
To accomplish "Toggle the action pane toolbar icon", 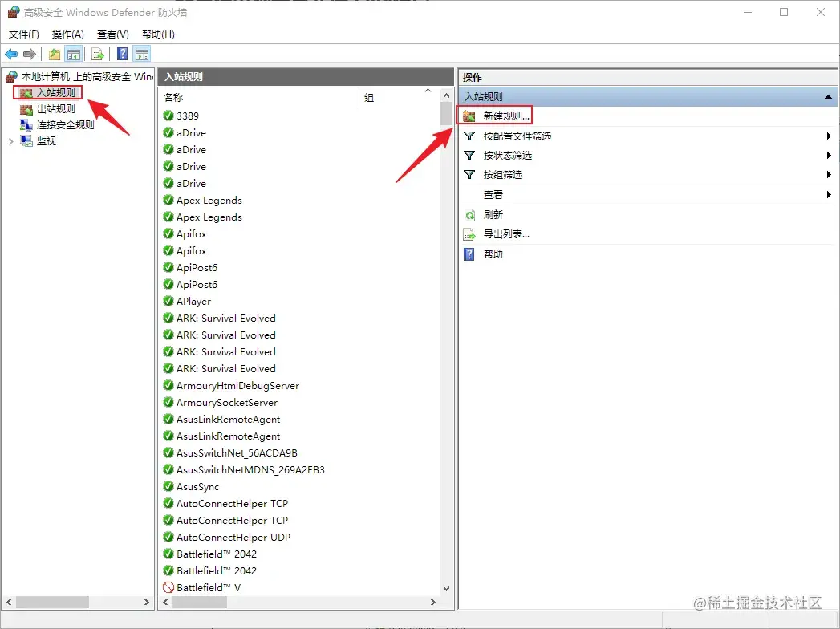I will [x=141, y=54].
